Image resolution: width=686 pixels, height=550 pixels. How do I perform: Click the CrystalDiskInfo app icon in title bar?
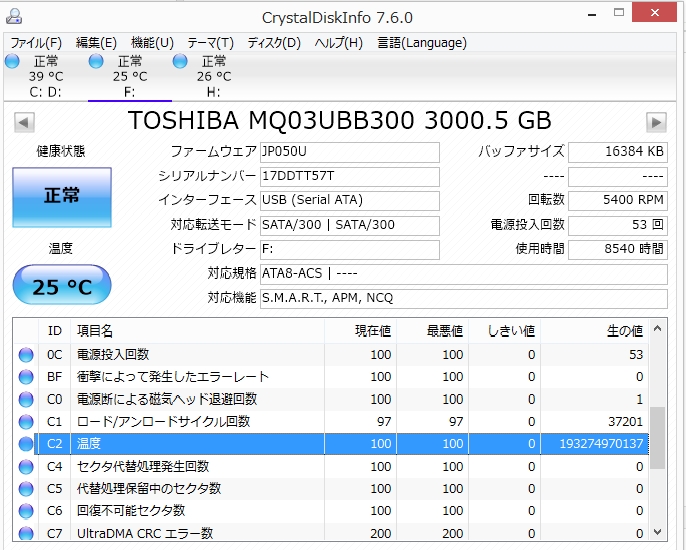[14, 17]
